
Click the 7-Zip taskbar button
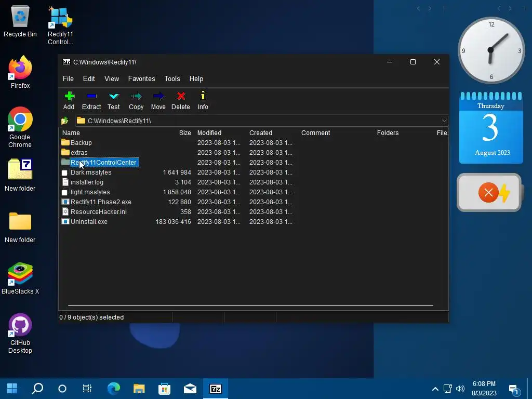(216, 389)
